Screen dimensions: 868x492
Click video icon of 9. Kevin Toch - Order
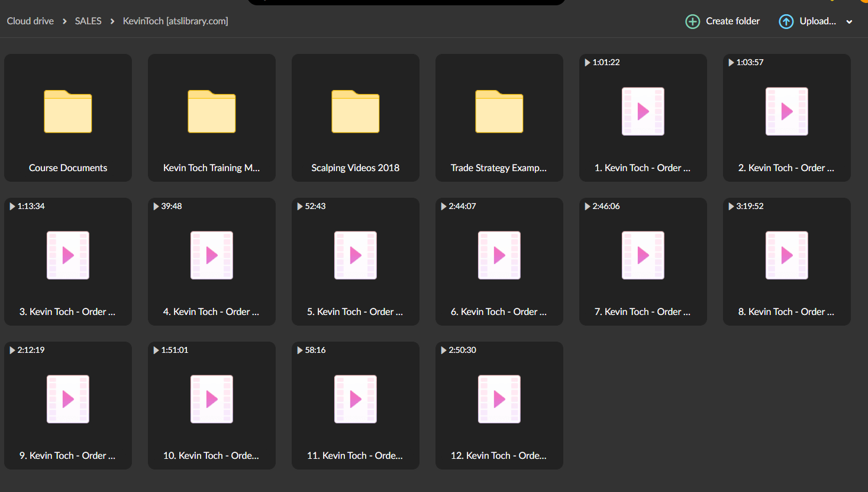pyautogui.click(x=68, y=399)
